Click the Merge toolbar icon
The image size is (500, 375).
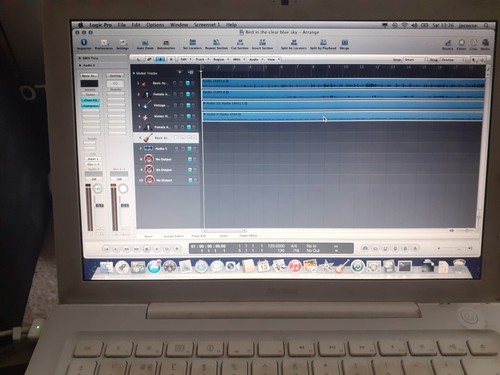pyautogui.click(x=344, y=42)
